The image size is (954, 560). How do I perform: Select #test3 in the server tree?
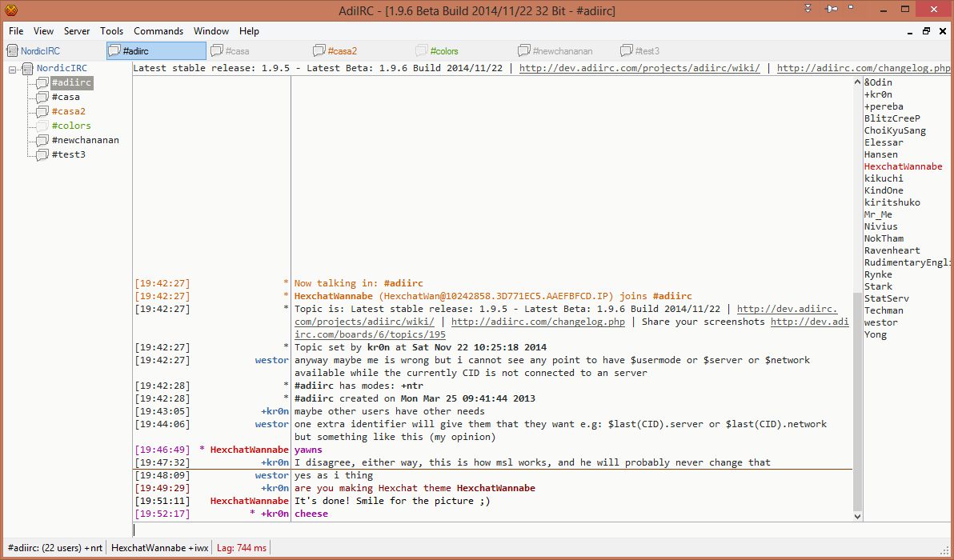(69, 154)
